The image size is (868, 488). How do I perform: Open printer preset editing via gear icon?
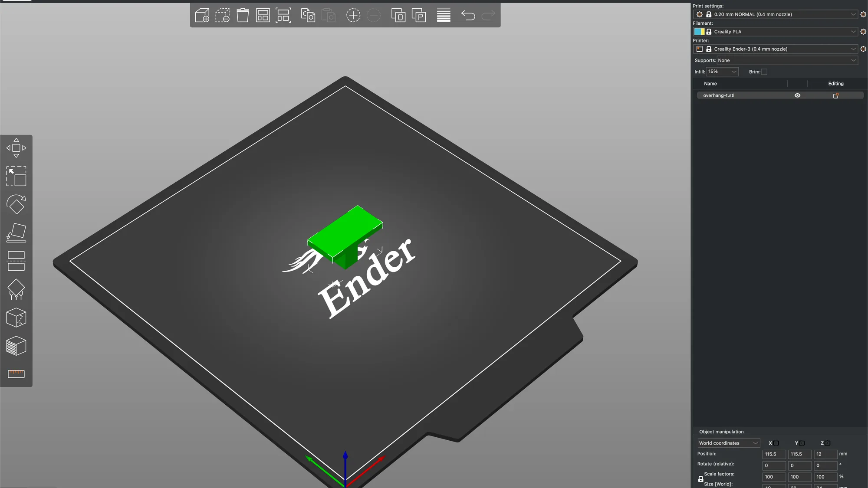pos(863,49)
